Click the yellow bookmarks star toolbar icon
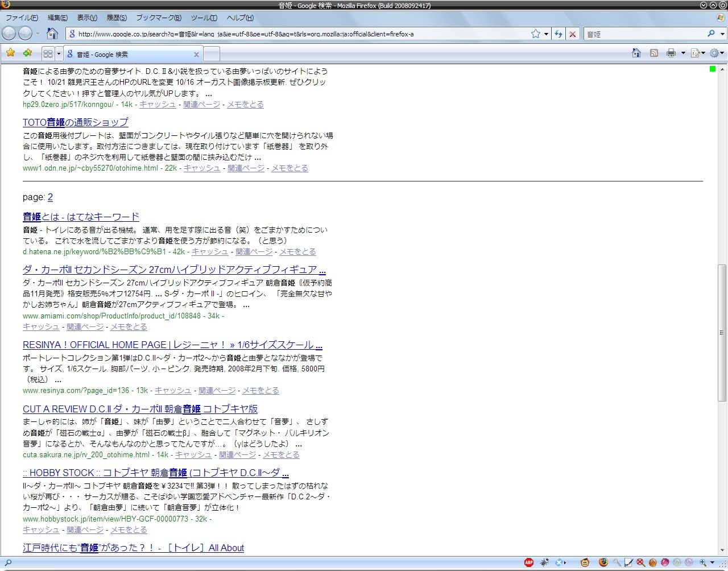The height and width of the screenshot is (571, 728). pos(11,53)
